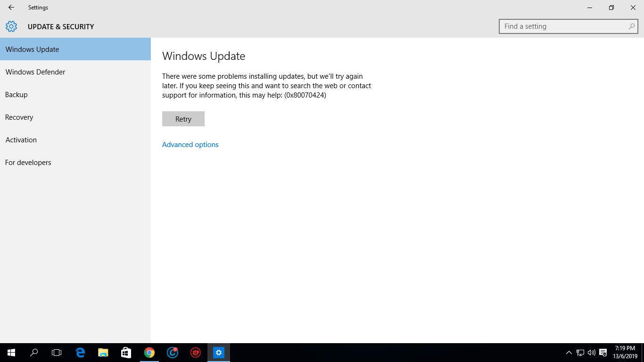Open File Explorer from the taskbar
644x362 pixels.
(x=103, y=353)
